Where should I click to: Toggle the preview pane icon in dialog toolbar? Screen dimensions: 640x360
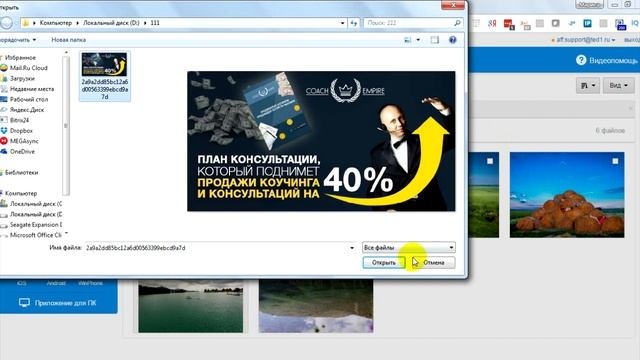tap(435, 40)
